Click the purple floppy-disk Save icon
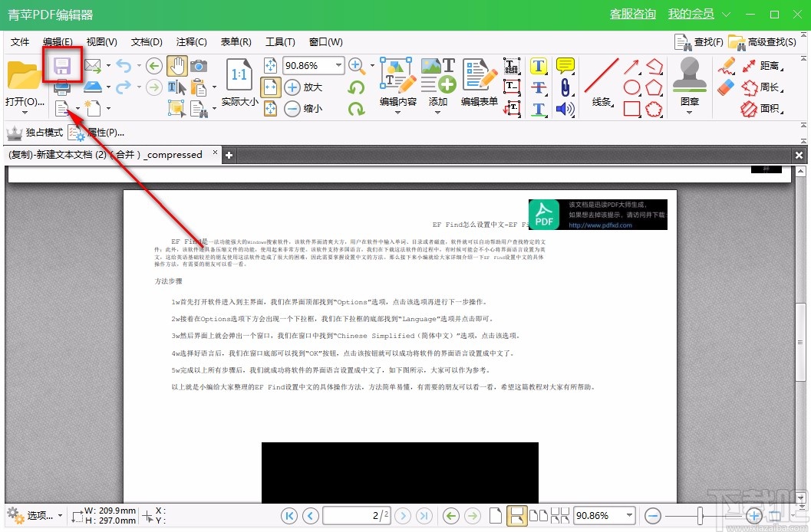This screenshot has width=811, height=532. [x=62, y=66]
